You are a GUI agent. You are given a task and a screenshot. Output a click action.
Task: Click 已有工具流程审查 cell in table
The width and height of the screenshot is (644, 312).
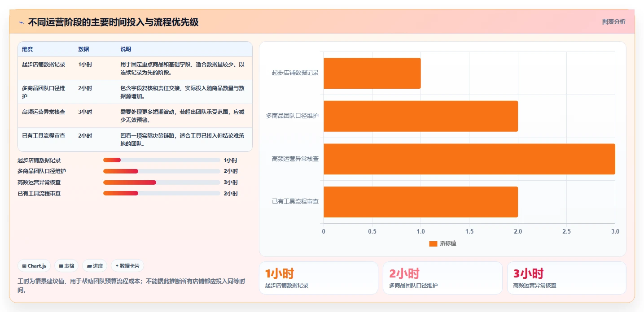(44, 136)
